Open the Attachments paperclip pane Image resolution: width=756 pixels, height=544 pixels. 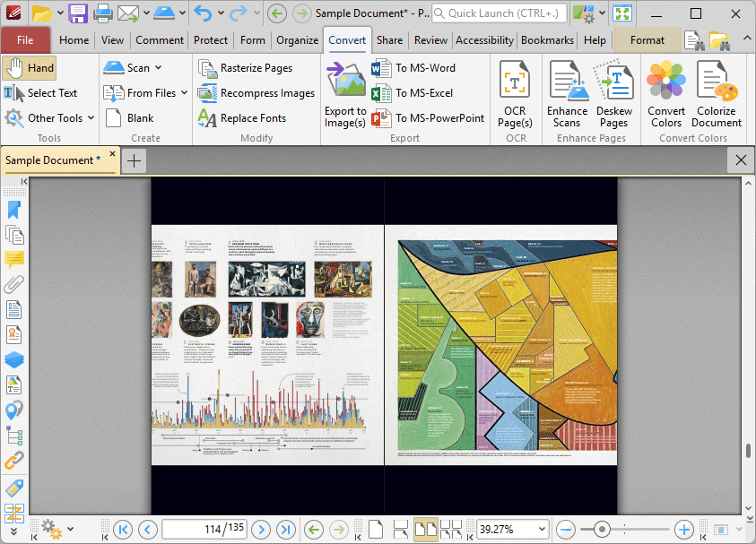pyautogui.click(x=14, y=285)
